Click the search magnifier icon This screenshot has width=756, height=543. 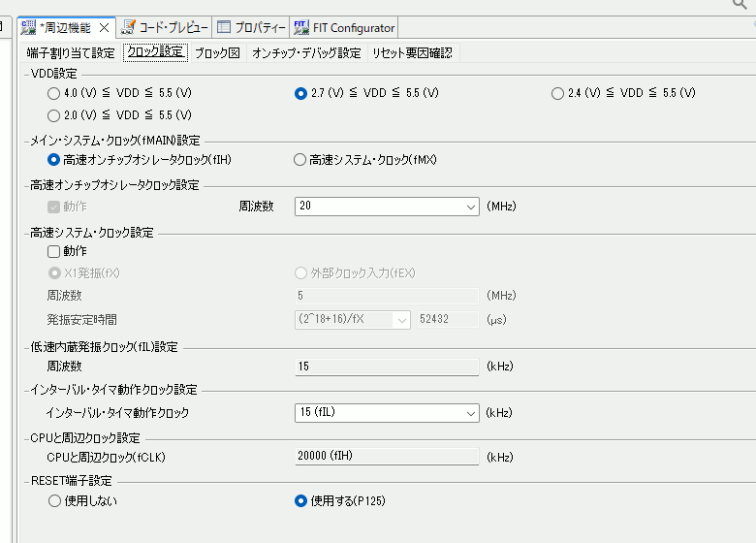coord(741,5)
